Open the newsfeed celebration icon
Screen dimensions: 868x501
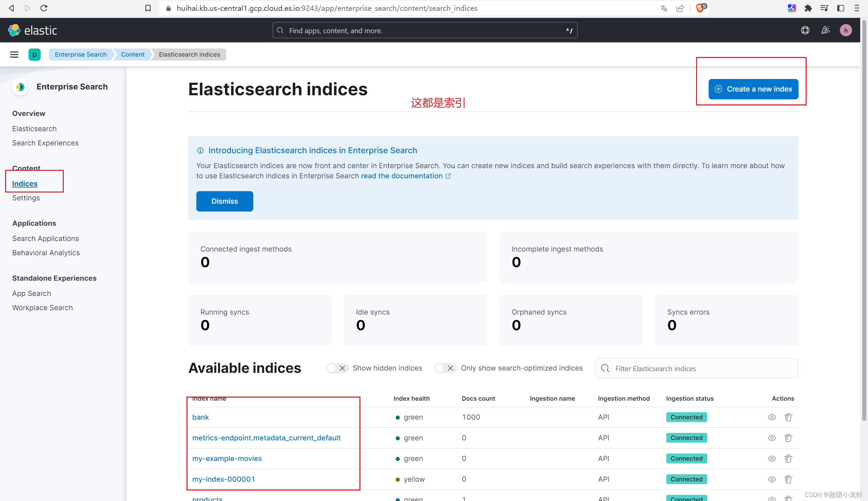click(825, 30)
